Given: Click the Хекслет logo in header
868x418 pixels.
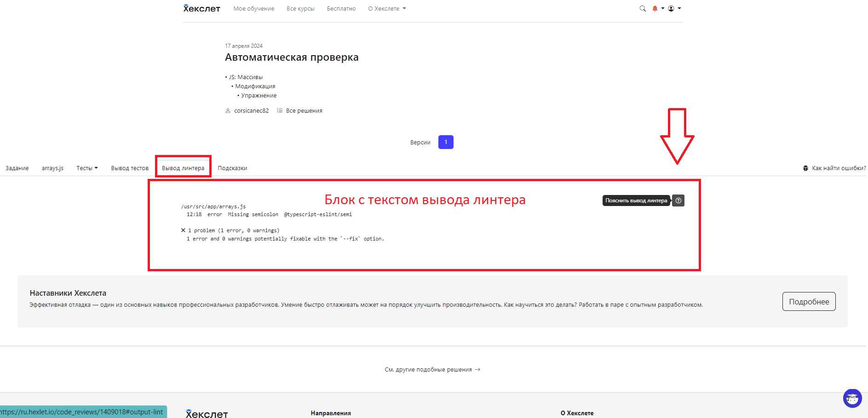Looking at the screenshot, I should point(201,9).
